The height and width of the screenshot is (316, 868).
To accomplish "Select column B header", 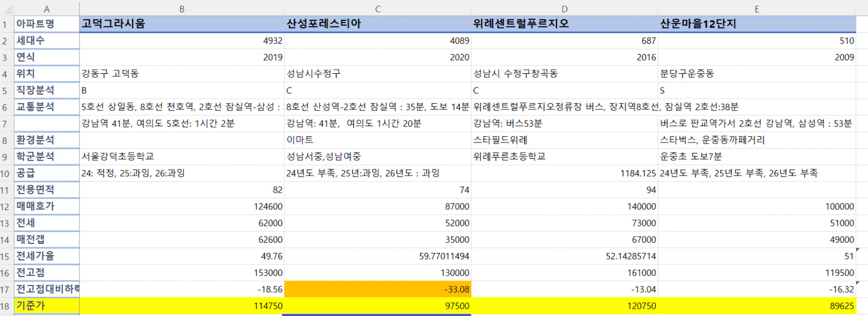I will point(181,8).
